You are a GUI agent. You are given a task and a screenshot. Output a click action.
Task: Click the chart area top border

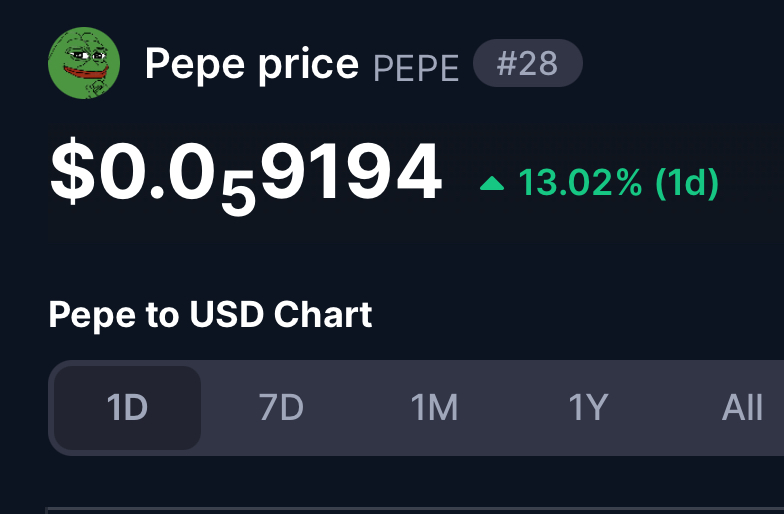pos(414,509)
